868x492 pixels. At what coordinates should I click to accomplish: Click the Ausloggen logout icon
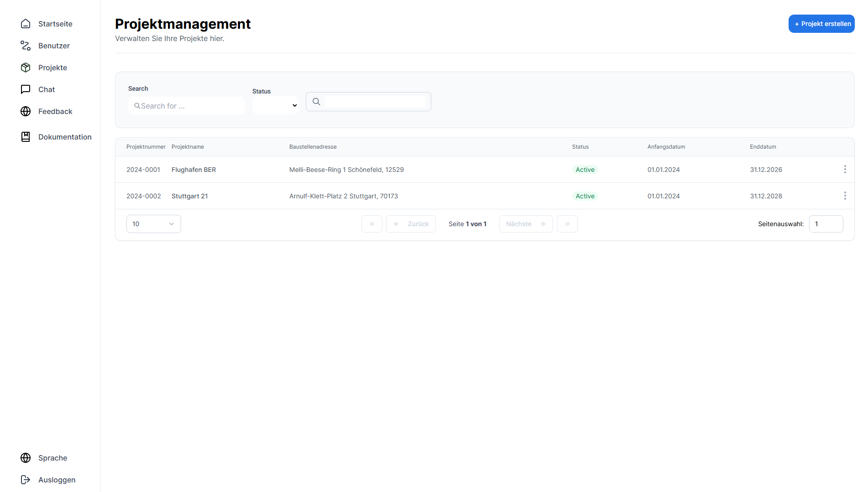click(x=26, y=480)
